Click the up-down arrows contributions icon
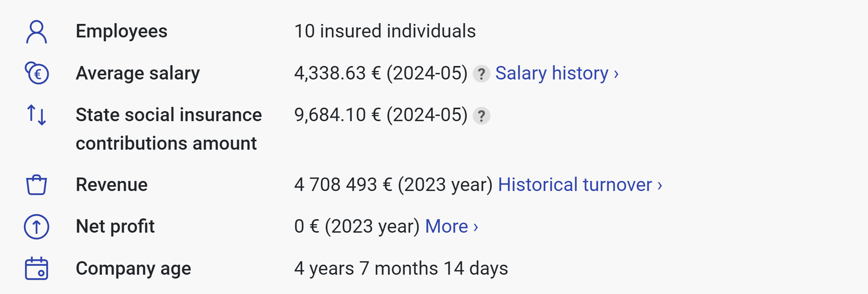The image size is (868, 294). (37, 115)
